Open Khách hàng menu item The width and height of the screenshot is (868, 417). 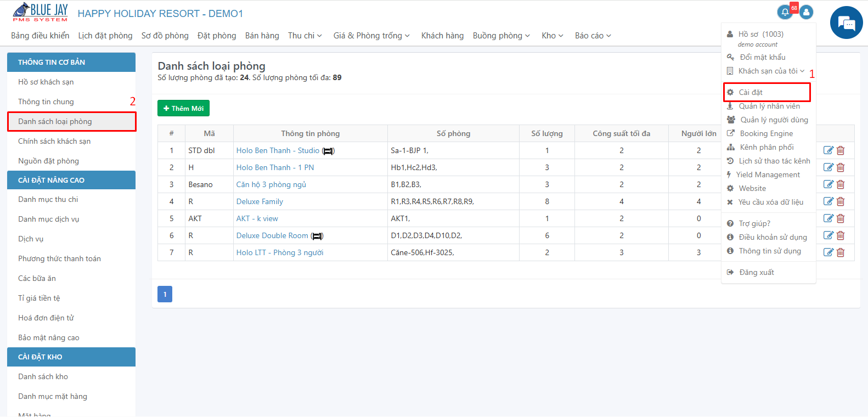(x=442, y=36)
